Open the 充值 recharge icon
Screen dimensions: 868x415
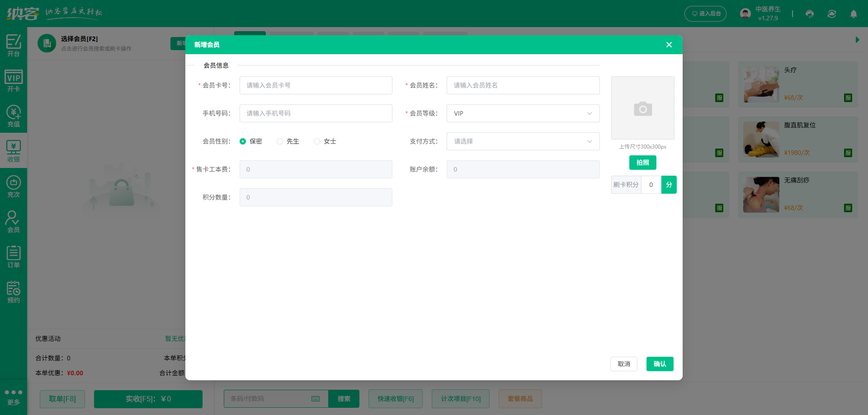pos(14,116)
